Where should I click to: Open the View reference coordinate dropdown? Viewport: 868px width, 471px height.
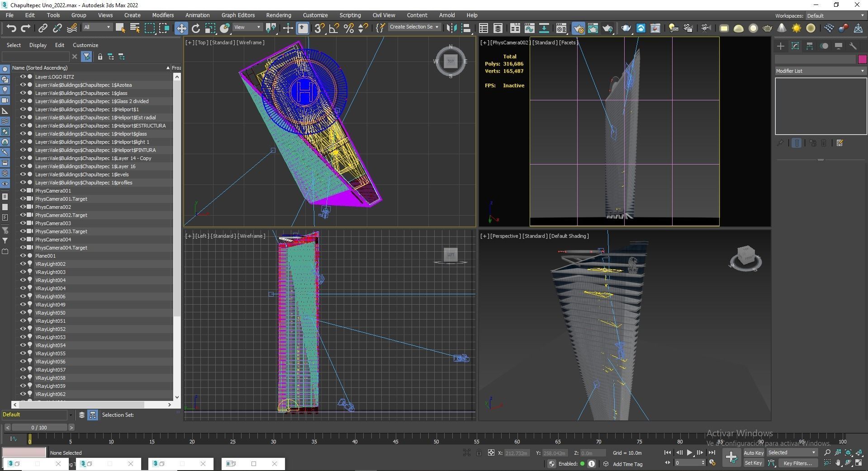tap(247, 27)
